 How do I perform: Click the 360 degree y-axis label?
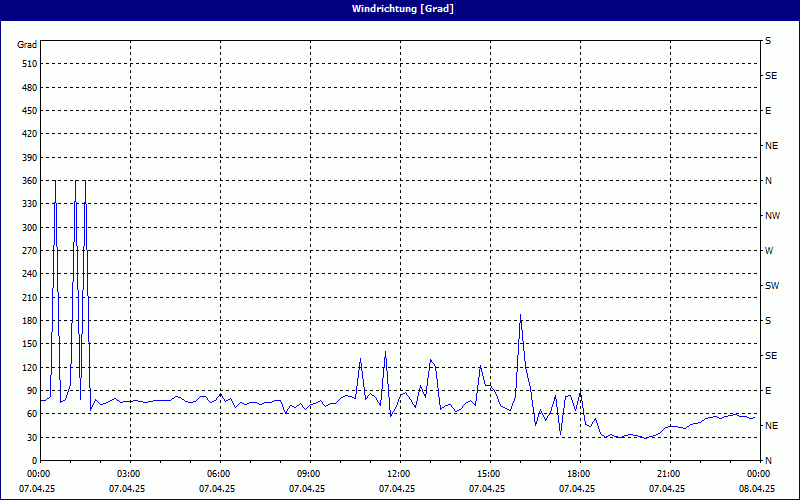point(27,181)
